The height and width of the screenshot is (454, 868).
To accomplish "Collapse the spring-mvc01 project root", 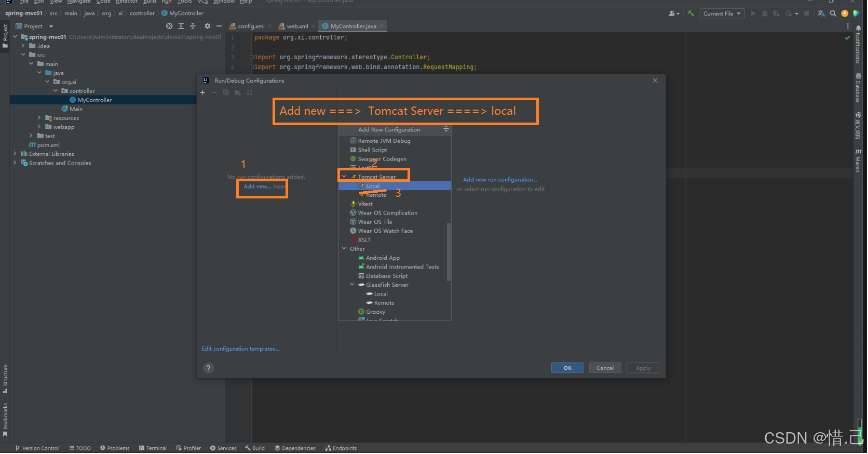I will coord(15,37).
